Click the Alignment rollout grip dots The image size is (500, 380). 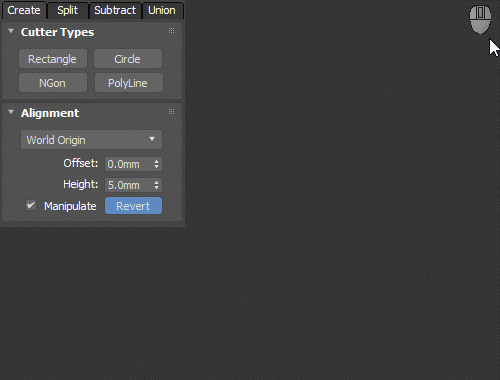coord(171,112)
